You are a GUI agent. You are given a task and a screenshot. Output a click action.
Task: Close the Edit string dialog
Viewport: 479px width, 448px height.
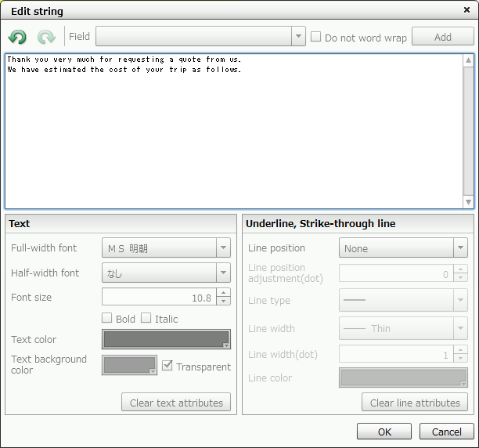[466, 10]
